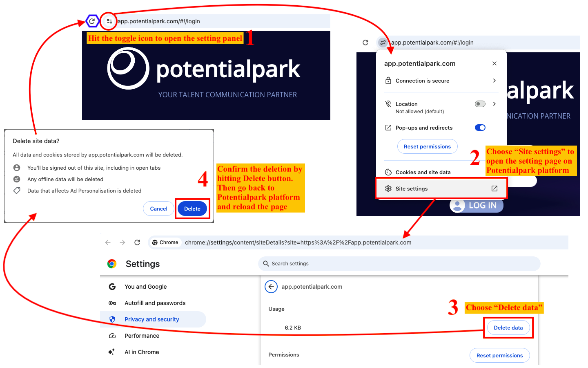Click Delete data button under Usage
Screen dimensions: 588x368
click(x=508, y=328)
